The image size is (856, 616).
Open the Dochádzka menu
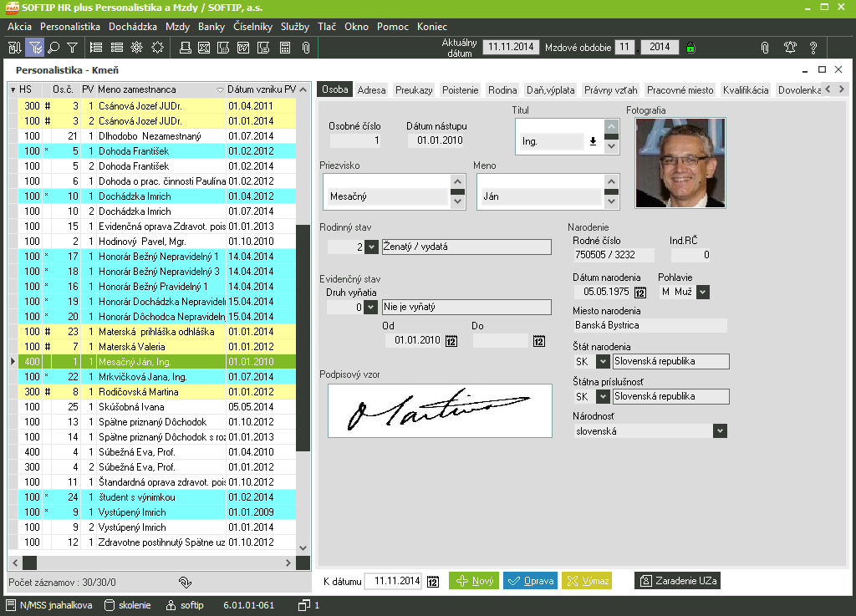pyautogui.click(x=134, y=27)
